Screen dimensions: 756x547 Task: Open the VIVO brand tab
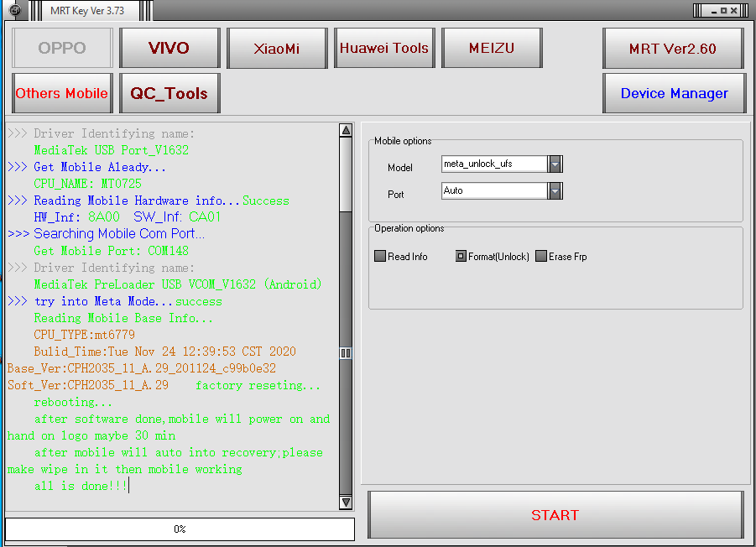pyautogui.click(x=169, y=48)
